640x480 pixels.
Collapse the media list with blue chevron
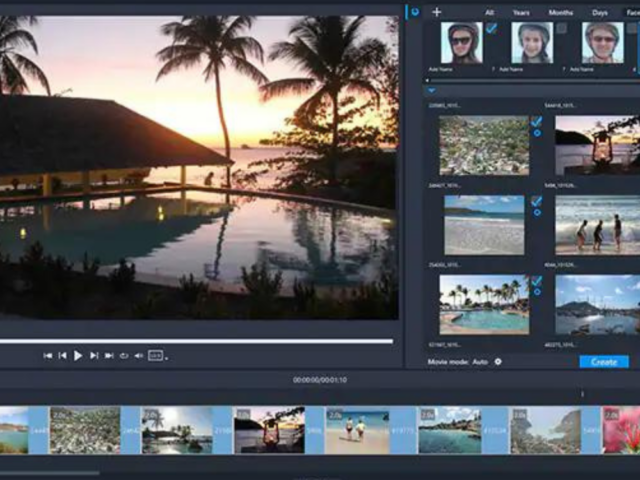[431, 90]
